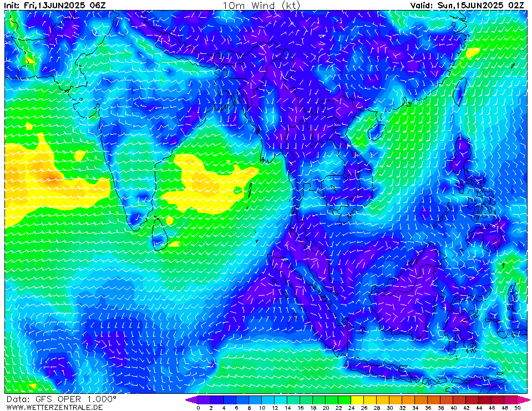Open the WWW.WETTERZENTRALE.DE link
Screen dimensions: 532x411
tap(54, 407)
